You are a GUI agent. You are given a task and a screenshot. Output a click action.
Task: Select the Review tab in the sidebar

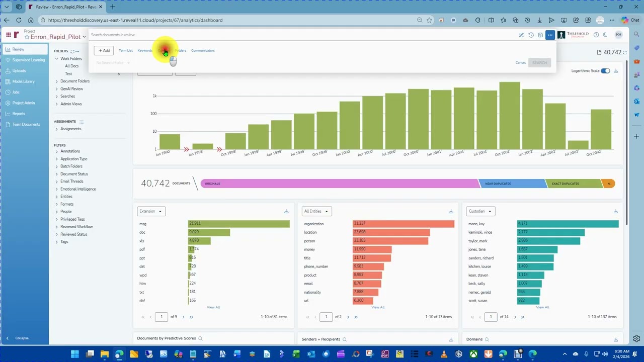tap(24, 49)
